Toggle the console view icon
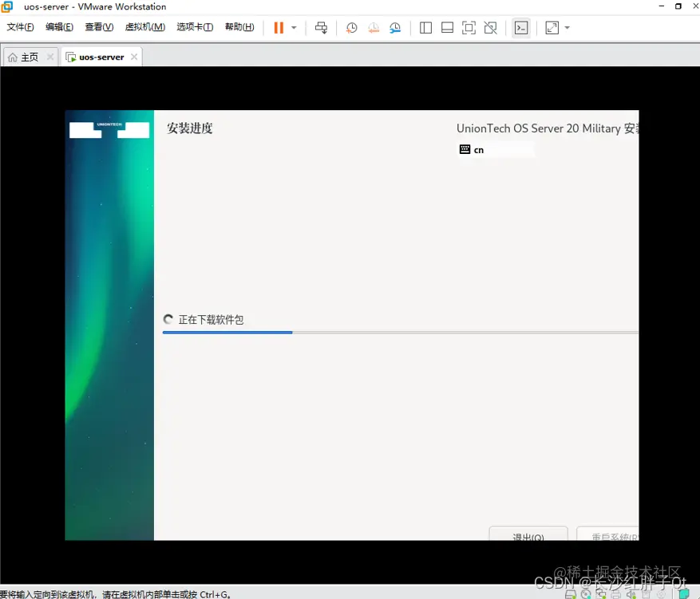 coord(521,27)
